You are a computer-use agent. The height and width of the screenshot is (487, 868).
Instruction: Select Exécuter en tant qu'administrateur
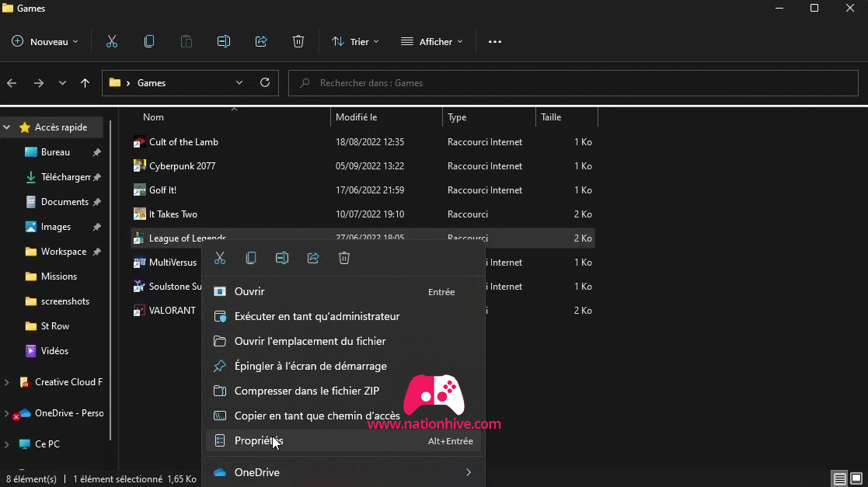coord(343,317)
